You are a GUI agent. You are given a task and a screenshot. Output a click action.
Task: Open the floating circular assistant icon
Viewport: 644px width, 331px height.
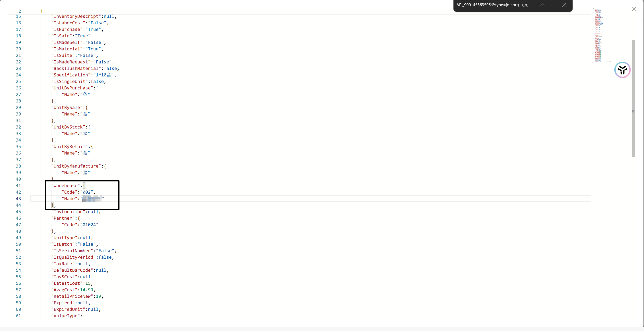[622, 70]
